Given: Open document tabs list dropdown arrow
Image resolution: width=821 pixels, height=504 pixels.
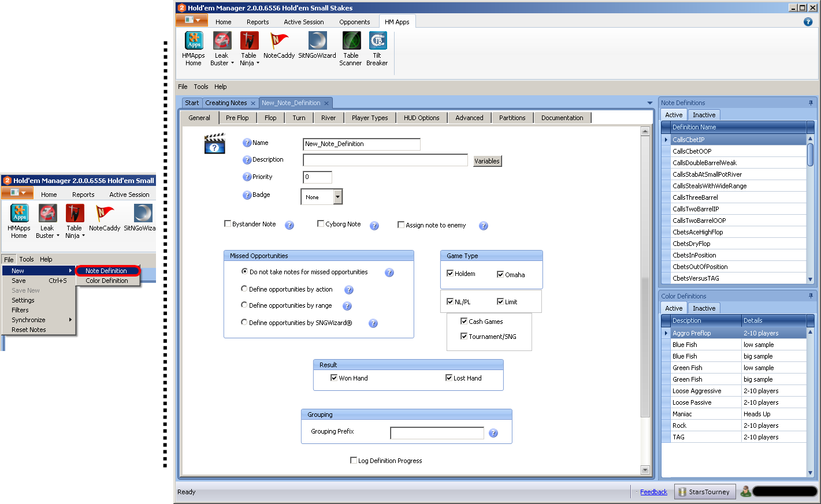Looking at the screenshot, I should pos(650,103).
